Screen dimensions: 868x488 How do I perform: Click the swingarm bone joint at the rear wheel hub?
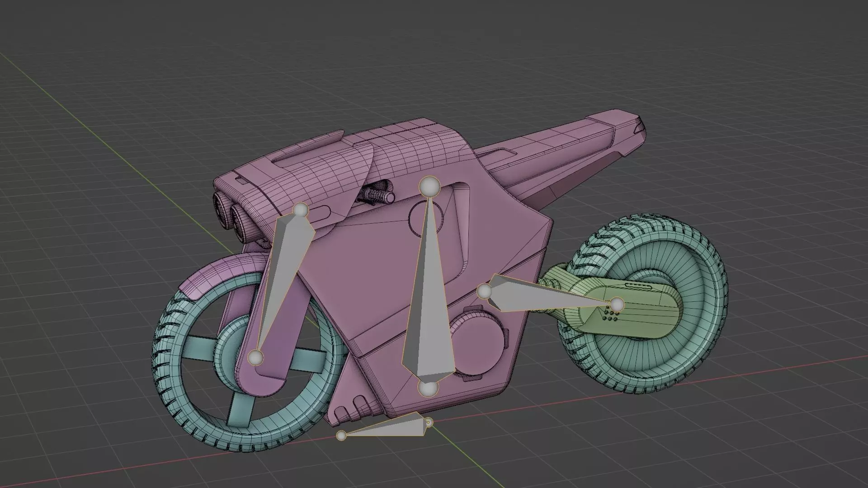click(617, 304)
